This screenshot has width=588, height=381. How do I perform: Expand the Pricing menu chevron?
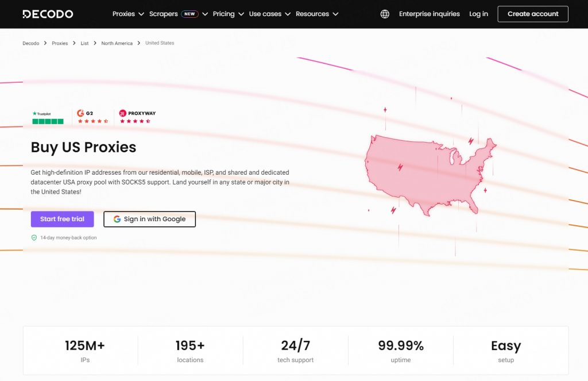(x=241, y=14)
